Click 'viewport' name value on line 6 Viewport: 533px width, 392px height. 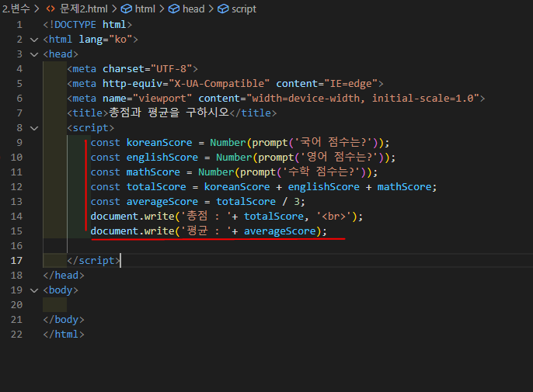point(162,99)
